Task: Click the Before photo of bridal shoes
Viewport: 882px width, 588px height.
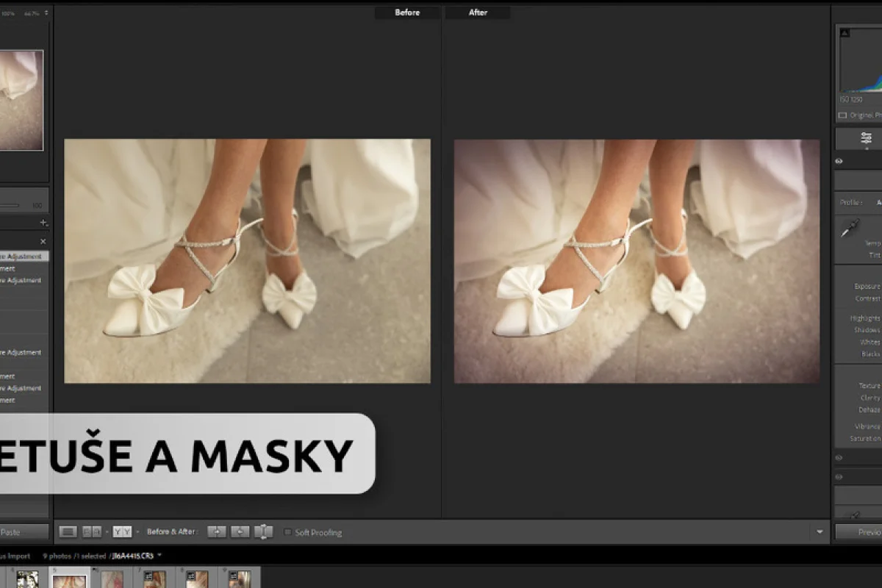Action: [x=247, y=261]
